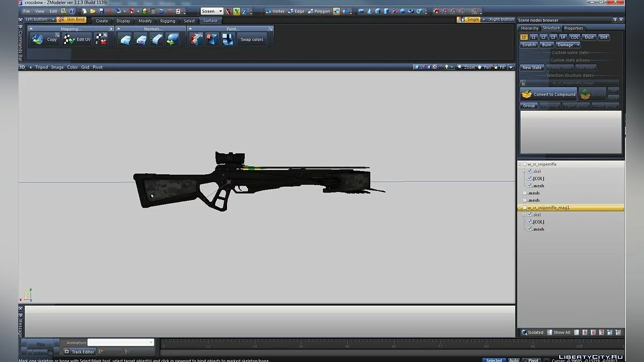Screen dimensions: 644x362
Task: Toggle the L0 level of detail button
Action: click(524, 37)
